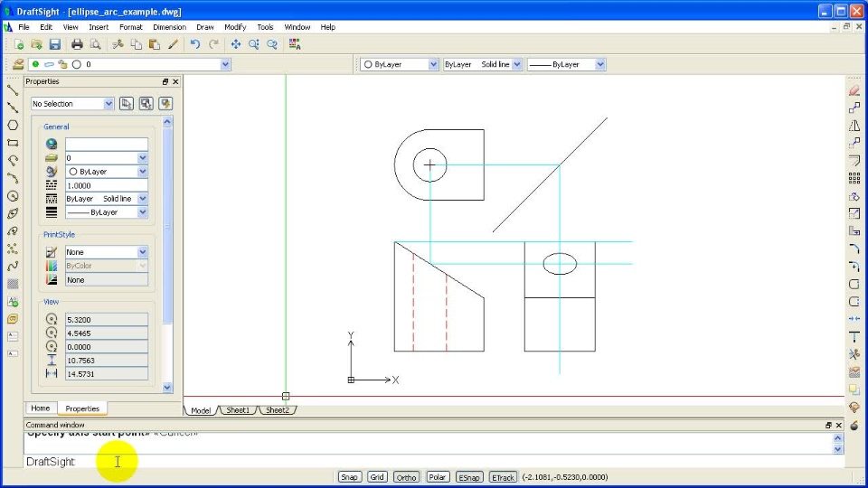
Task: Toggle Snap mode in status bar
Action: (349, 477)
